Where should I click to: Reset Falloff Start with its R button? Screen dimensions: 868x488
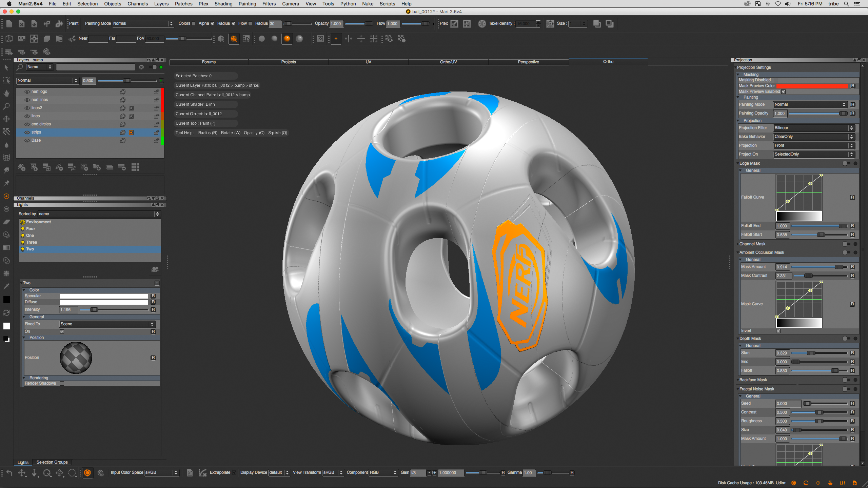pyautogui.click(x=852, y=235)
